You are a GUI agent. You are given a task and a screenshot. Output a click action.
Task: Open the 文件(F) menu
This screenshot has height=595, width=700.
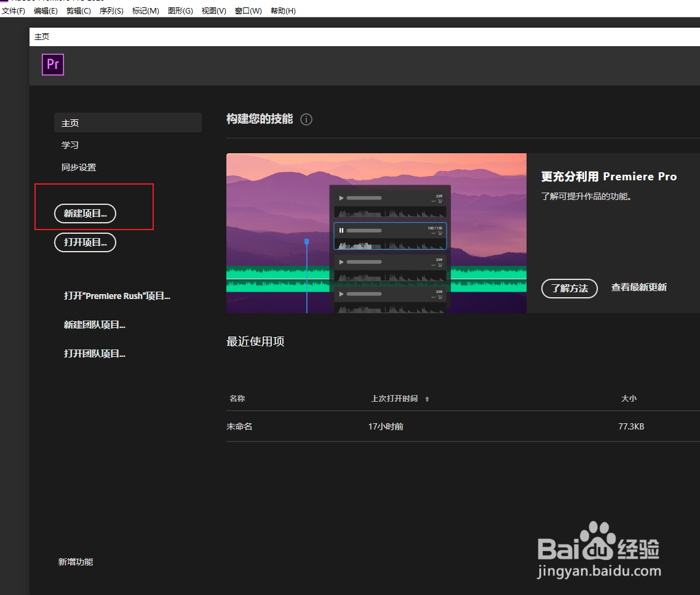[14, 10]
